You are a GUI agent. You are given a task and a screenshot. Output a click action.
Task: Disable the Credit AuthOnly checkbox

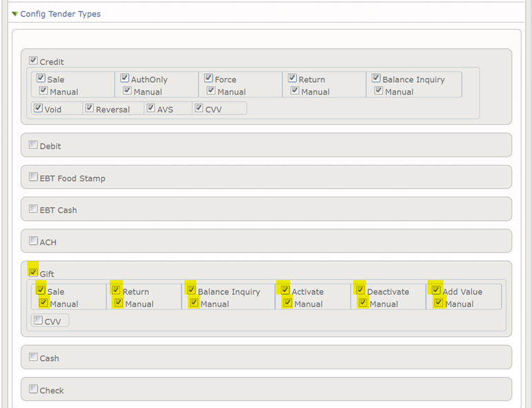[125, 79]
